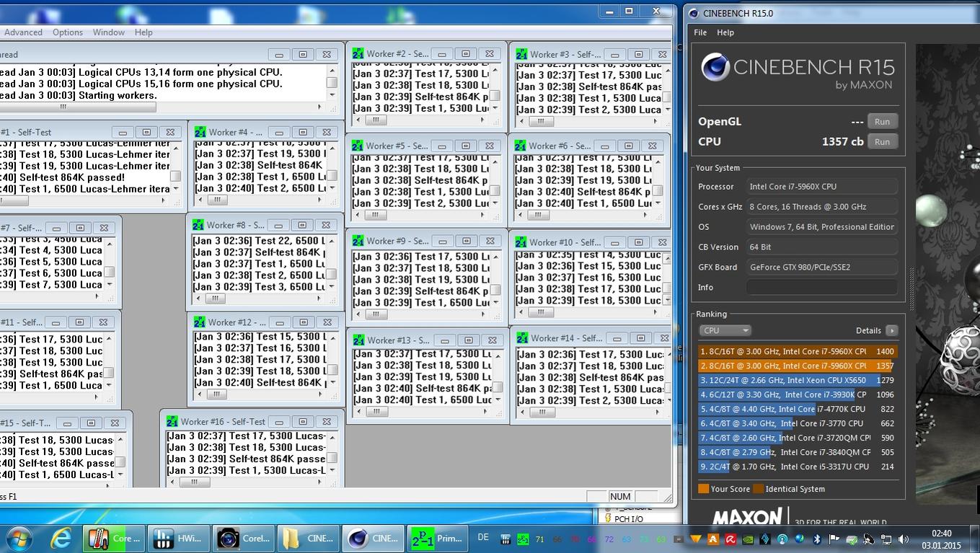The height and width of the screenshot is (553, 980).
Task: Click the tray temperature reading 71
Action: point(539,539)
